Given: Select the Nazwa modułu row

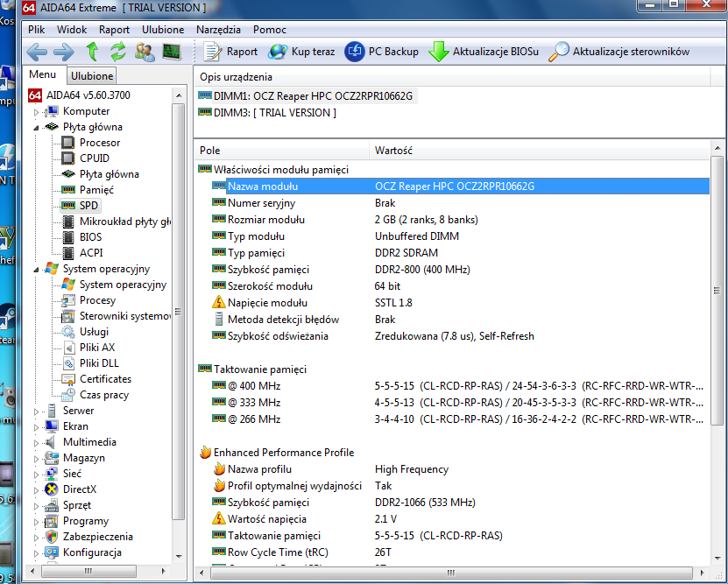Looking at the screenshot, I should (x=460, y=186).
